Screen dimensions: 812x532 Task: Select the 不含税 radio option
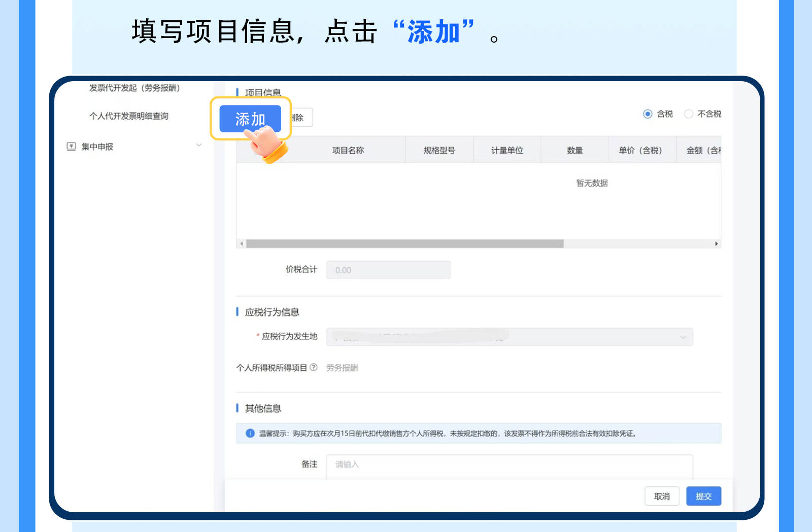click(689, 114)
